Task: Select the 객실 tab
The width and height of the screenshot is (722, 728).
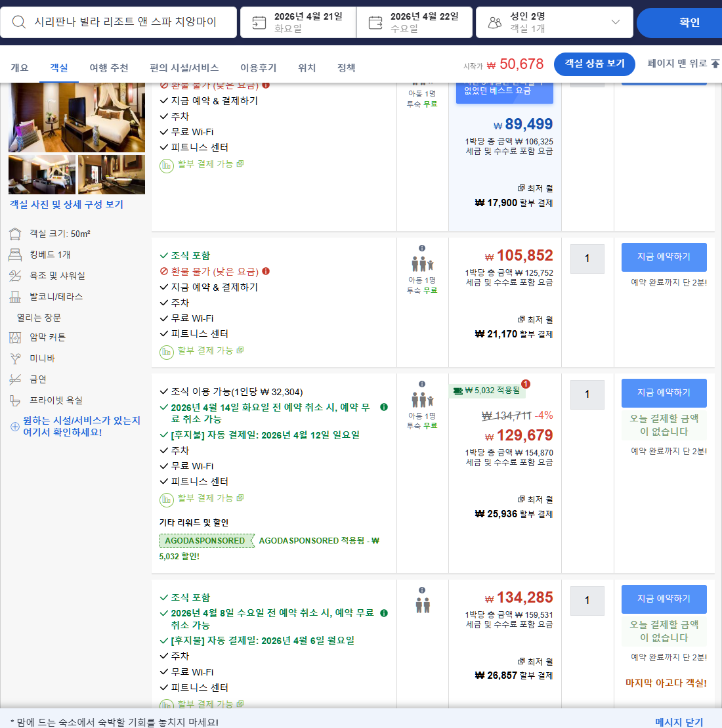Action: coord(59,68)
